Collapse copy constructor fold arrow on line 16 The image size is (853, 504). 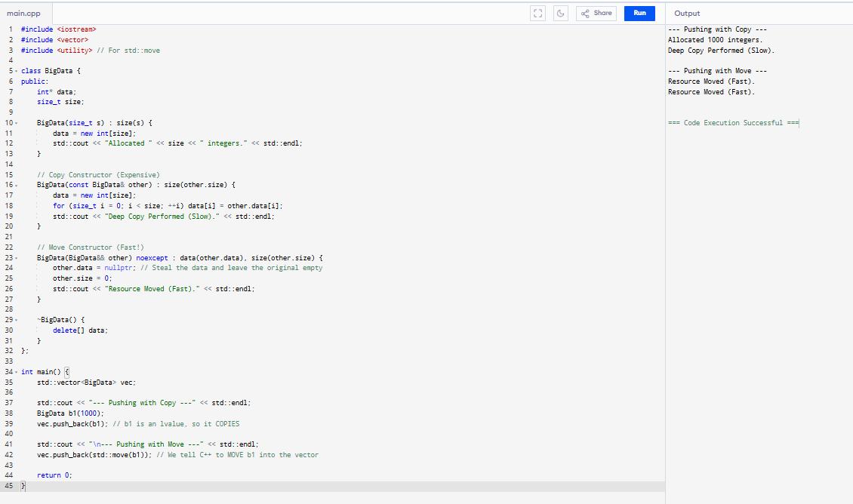pos(17,186)
